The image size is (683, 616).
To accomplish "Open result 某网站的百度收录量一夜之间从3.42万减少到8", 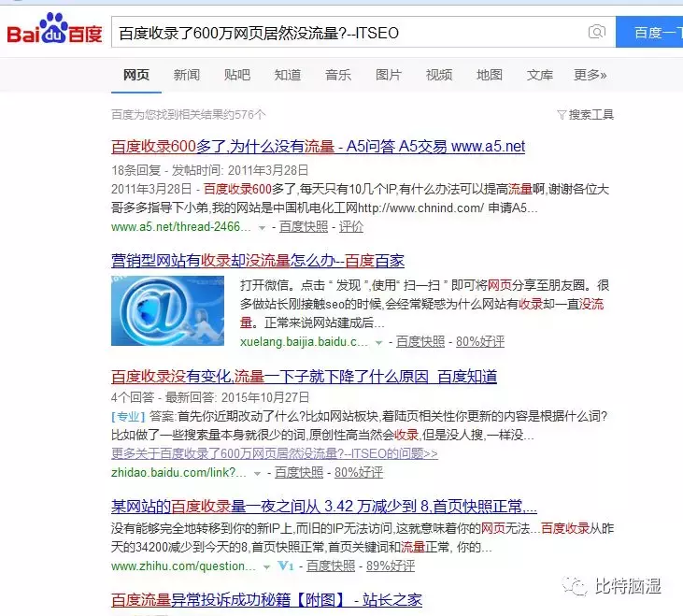I will [324, 507].
